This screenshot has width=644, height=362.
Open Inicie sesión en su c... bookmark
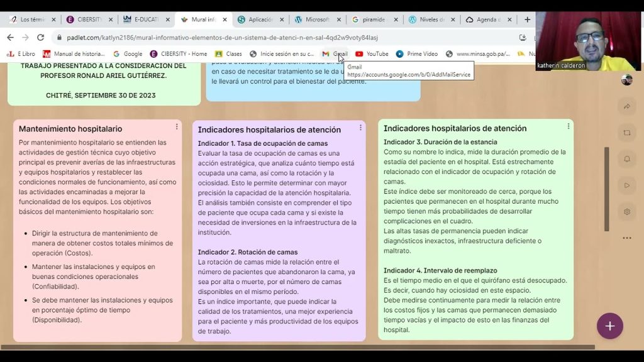click(x=282, y=54)
